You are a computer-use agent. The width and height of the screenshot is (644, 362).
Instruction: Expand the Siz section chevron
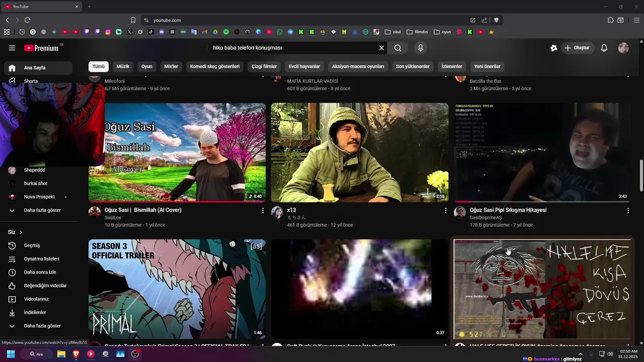(21, 232)
